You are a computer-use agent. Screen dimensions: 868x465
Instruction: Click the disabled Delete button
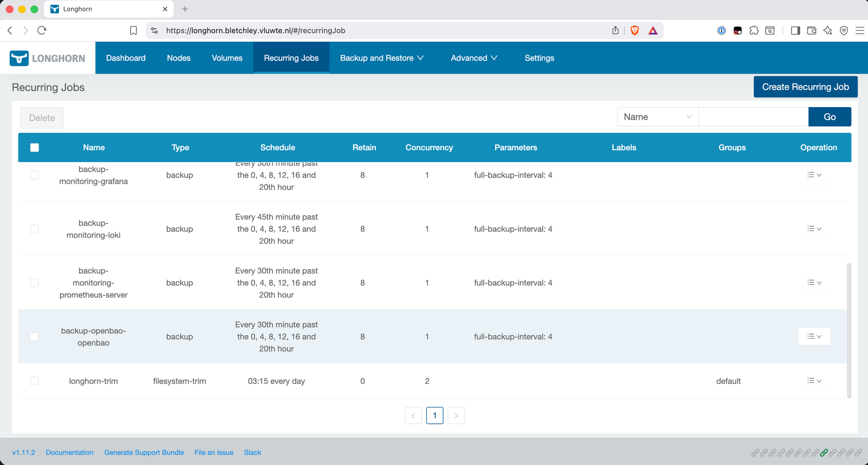[42, 118]
